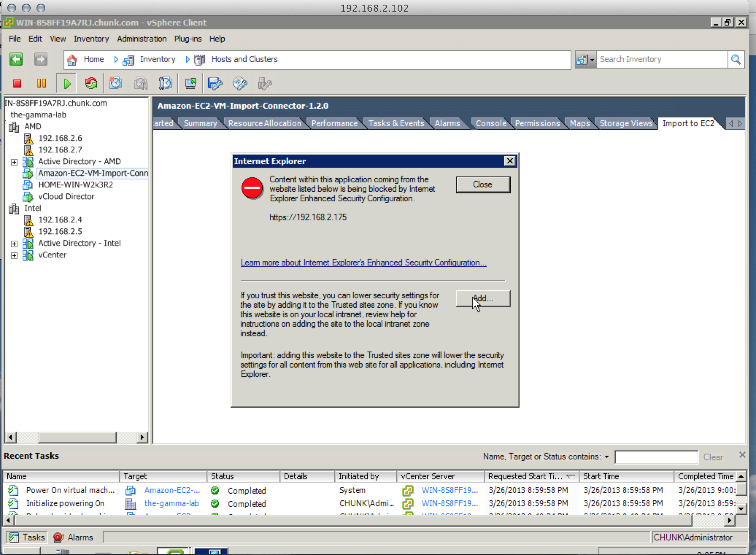Click the green Back navigation arrow
Viewport: 756px width, 555px height.
click(16, 59)
